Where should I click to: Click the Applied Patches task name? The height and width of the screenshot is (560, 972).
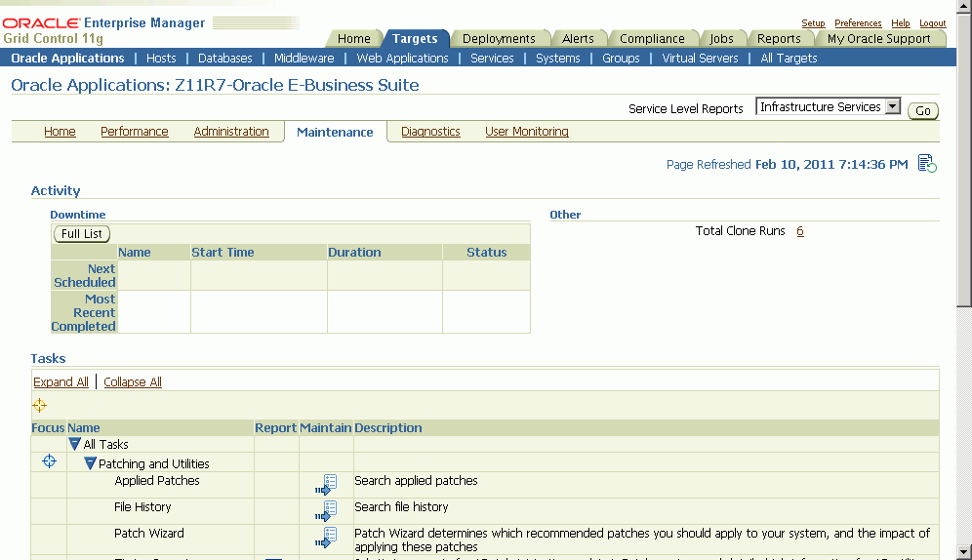[x=157, y=481]
